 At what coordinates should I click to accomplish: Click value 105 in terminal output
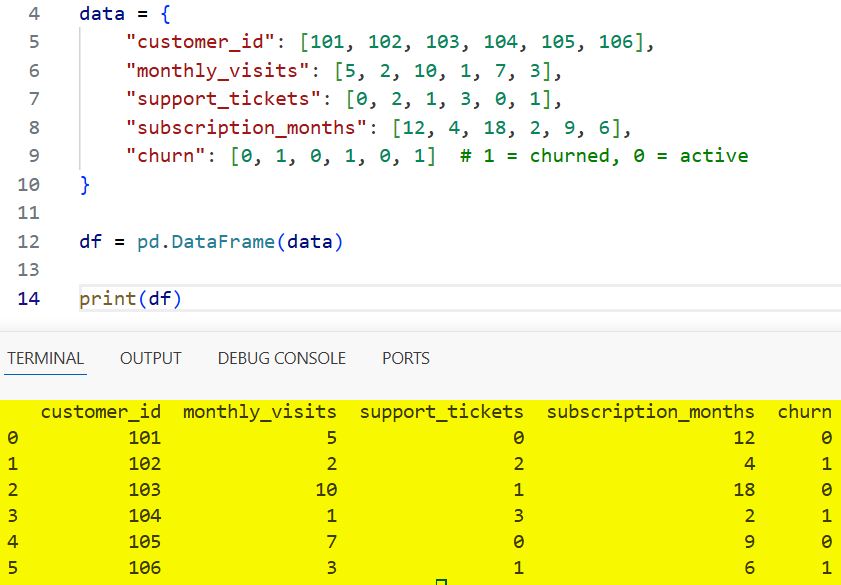pyautogui.click(x=145, y=542)
